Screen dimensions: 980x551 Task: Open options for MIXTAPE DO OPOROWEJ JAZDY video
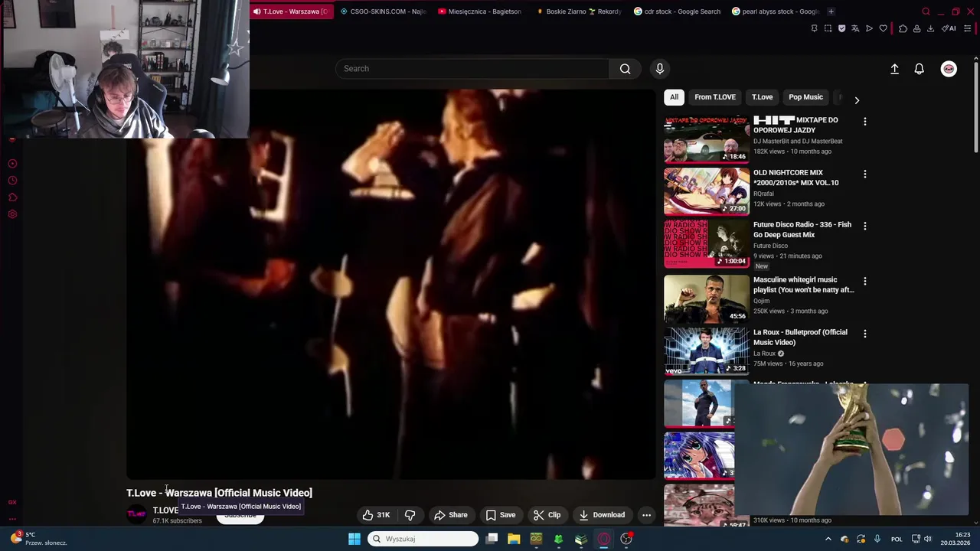coord(865,122)
